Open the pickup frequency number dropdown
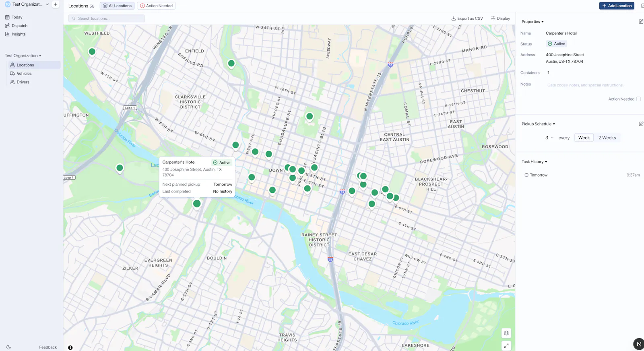This screenshot has width=644, height=351. [549, 138]
